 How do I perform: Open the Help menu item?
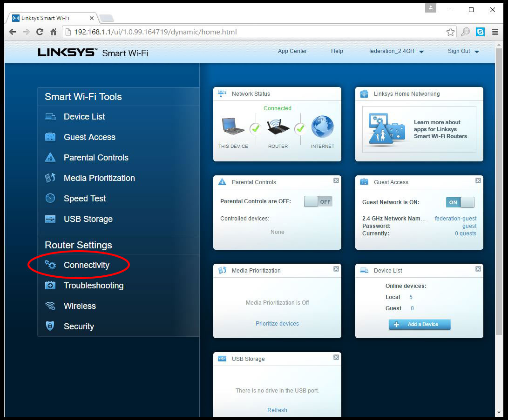pos(337,51)
